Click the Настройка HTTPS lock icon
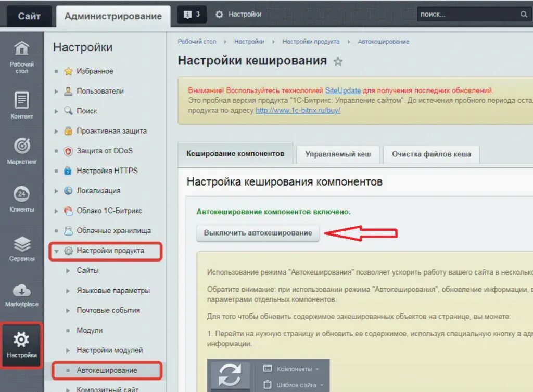This screenshot has width=533, height=392. coord(68,171)
